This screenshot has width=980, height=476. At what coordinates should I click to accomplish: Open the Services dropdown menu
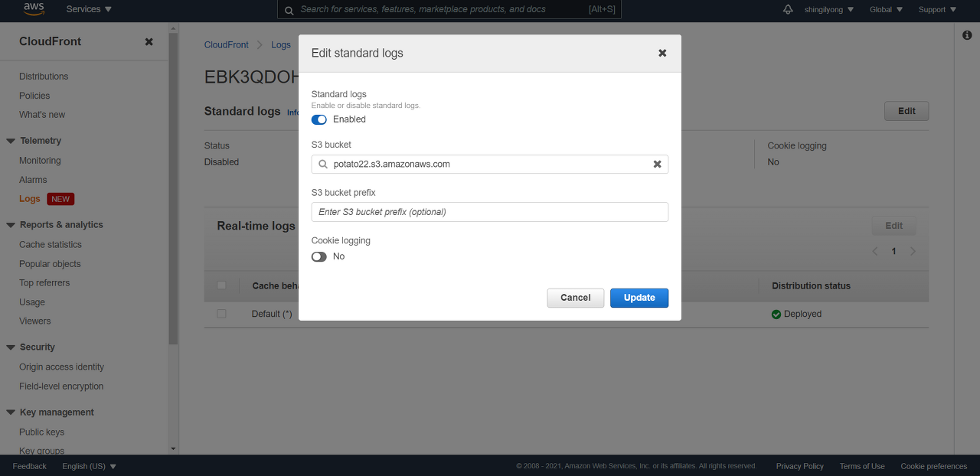point(89,9)
